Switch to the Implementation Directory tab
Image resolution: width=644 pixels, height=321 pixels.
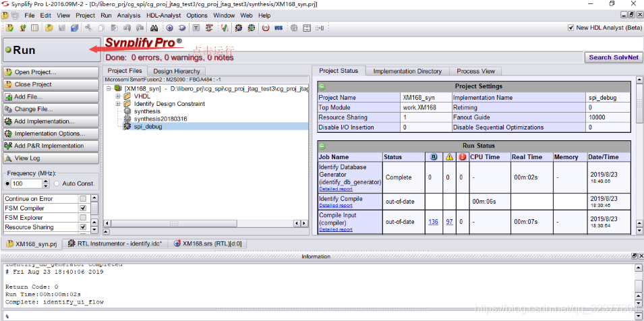coord(407,71)
